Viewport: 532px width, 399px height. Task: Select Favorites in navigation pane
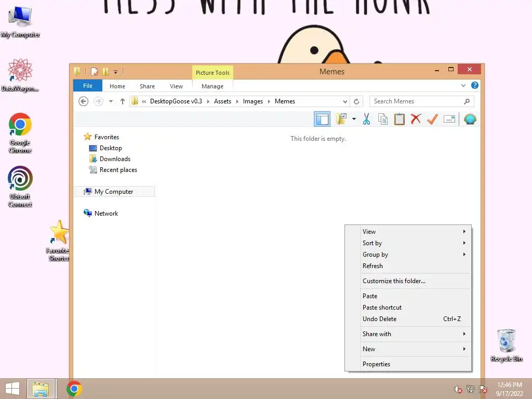107,137
